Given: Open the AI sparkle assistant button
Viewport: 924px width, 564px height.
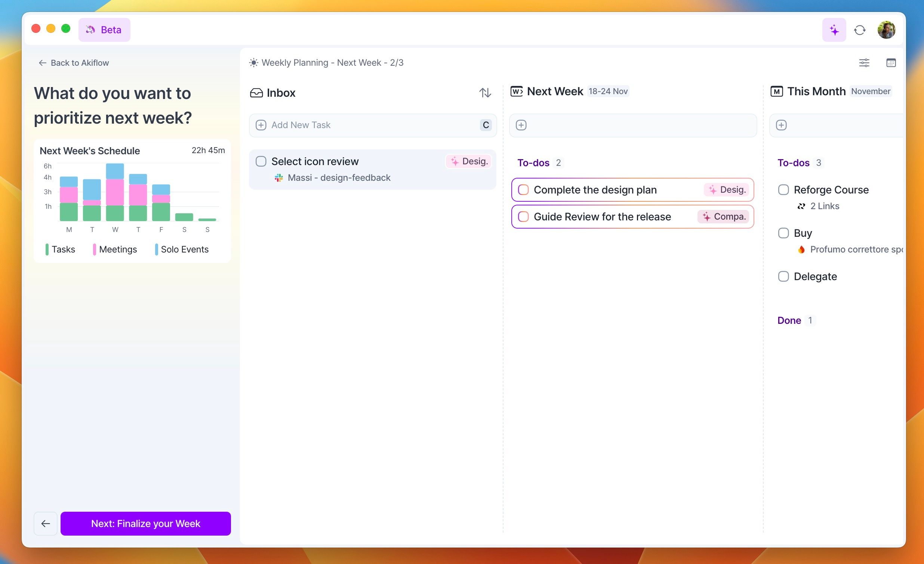Looking at the screenshot, I should [834, 30].
